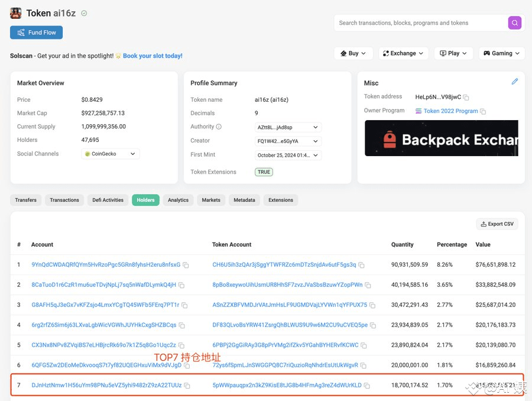Viewport: 532px width, 401px height.
Task: Expand the Gaming dropdown
Action: [x=501, y=53]
